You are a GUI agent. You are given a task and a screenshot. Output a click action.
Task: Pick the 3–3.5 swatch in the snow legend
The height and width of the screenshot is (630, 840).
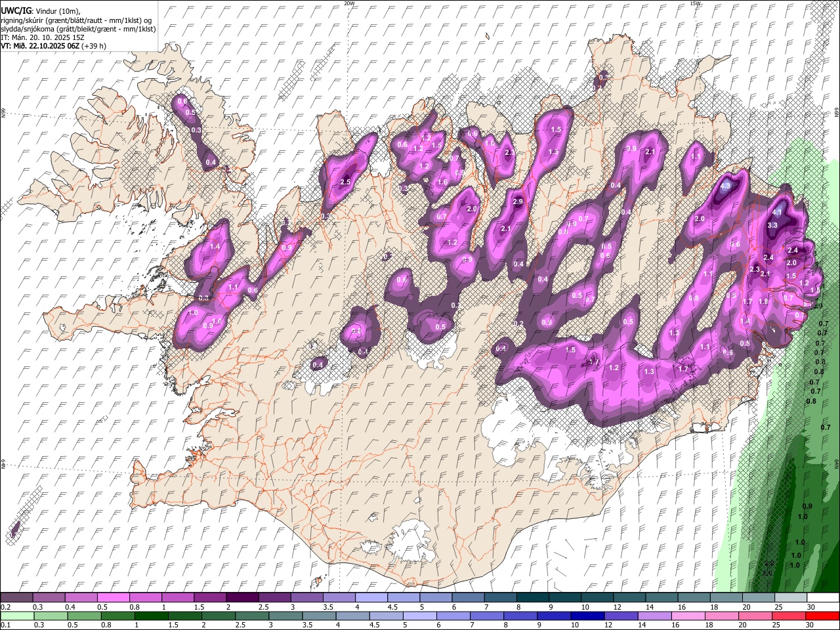tap(306, 597)
